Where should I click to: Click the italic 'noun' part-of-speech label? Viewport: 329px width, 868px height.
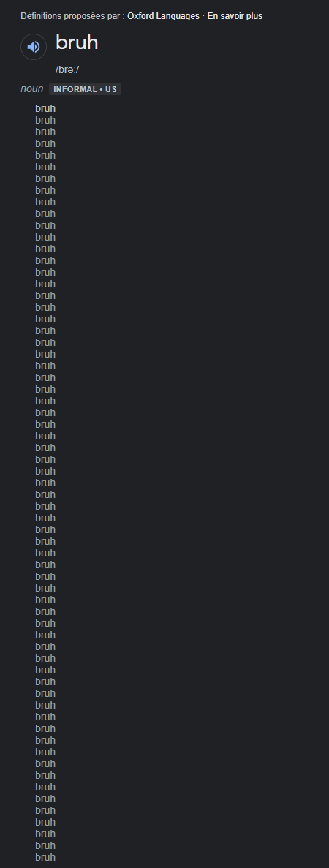pos(32,89)
